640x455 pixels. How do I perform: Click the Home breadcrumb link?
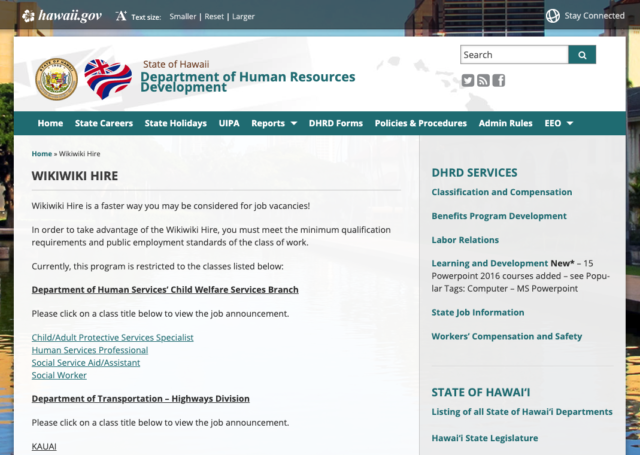click(x=41, y=154)
